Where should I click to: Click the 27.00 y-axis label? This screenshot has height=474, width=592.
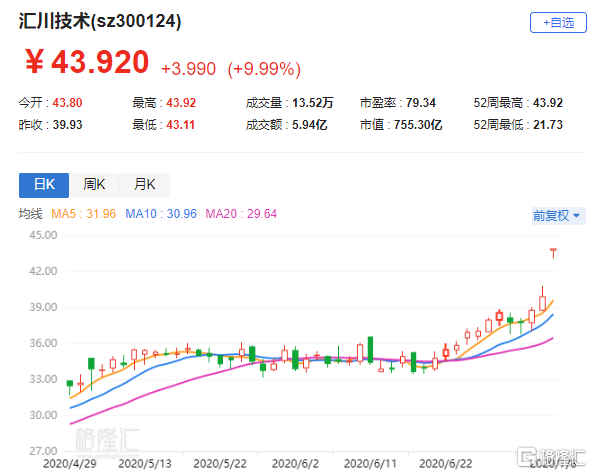[x=43, y=451]
